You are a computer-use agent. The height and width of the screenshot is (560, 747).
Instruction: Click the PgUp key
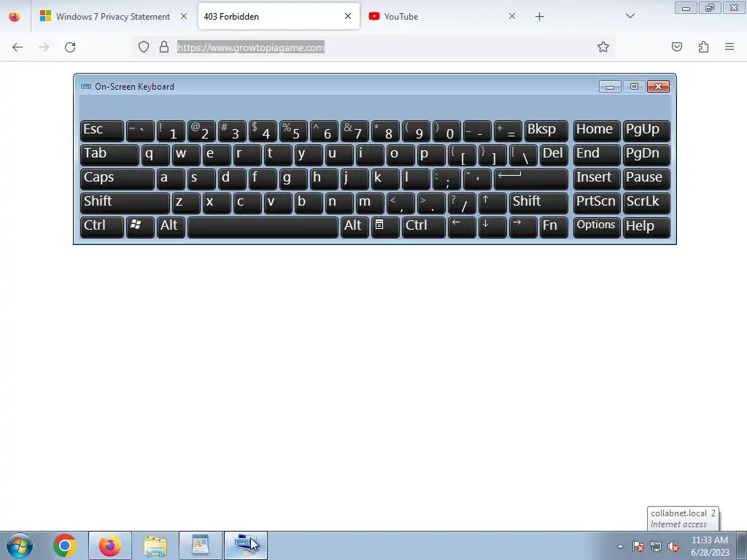[646, 131]
